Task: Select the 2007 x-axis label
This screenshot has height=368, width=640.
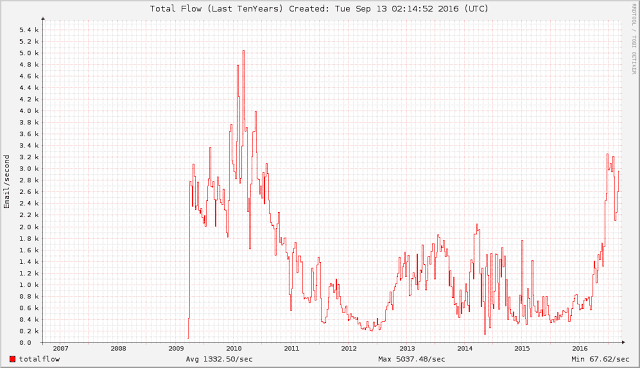Action: click(x=60, y=348)
